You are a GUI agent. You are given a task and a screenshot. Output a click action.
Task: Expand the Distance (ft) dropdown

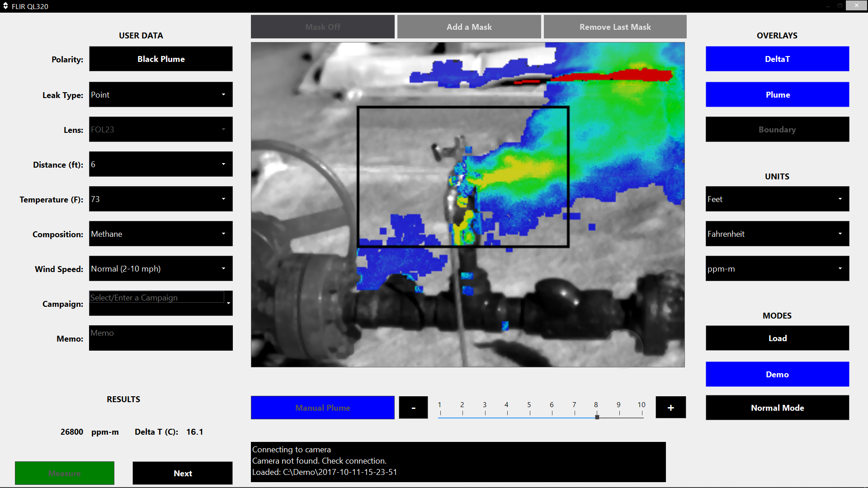161,164
